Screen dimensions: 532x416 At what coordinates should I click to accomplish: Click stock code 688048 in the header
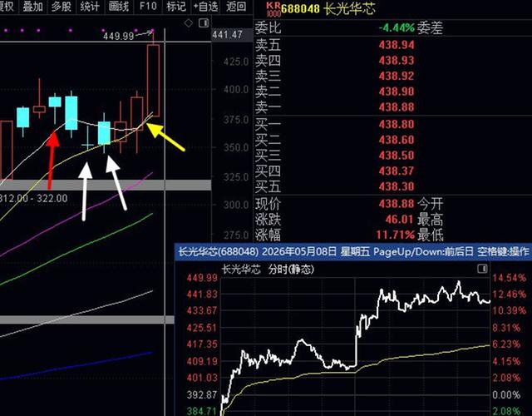coord(300,9)
